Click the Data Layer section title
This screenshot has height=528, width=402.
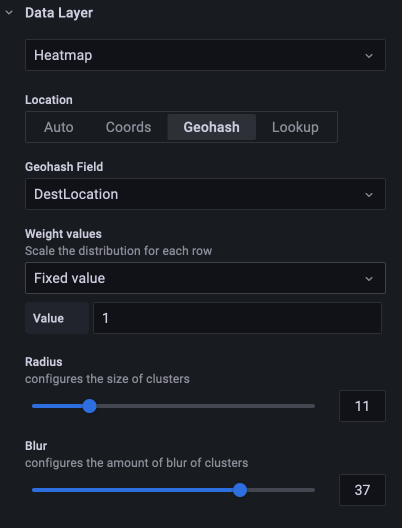coord(59,13)
